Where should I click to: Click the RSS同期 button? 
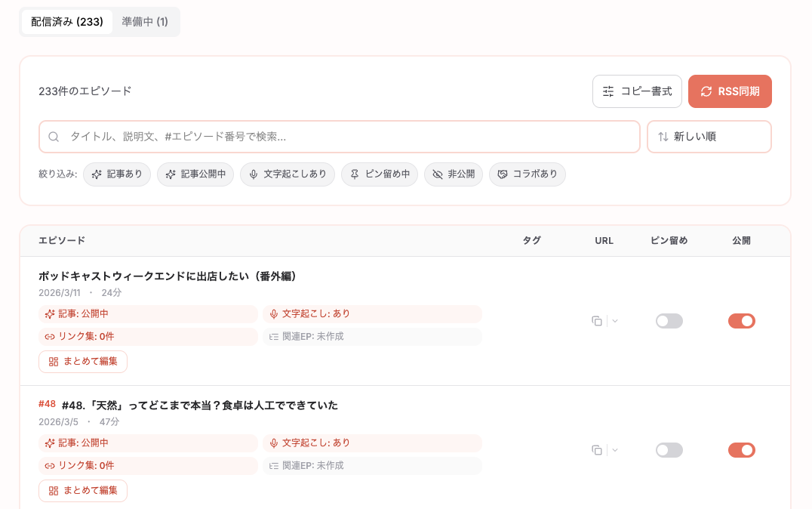(x=730, y=91)
